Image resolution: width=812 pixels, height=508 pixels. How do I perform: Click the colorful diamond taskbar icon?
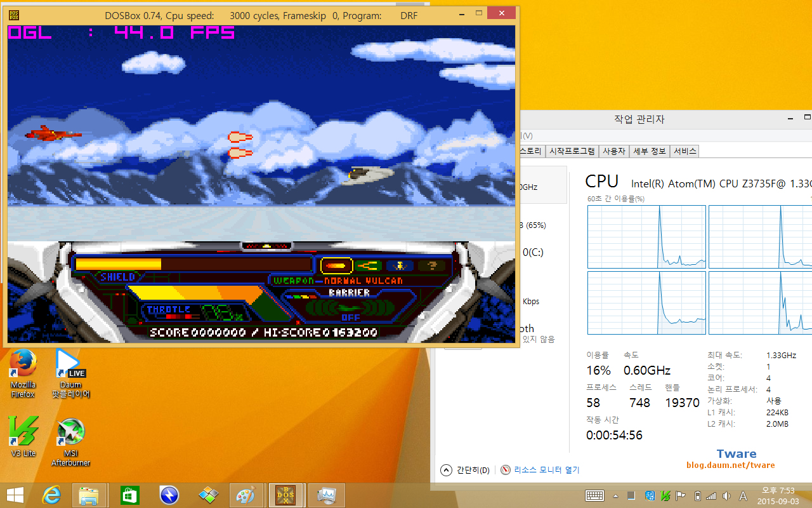pyautogui.click(x=208, y=495)
